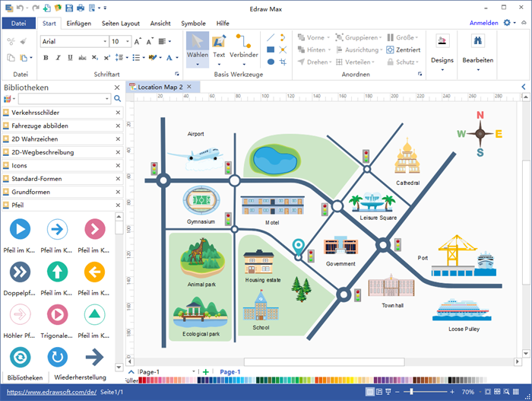The height and width of the screenshot is (401, 532).
Task: Click the library search magnifier icon
Action: pyautogui.click(x=118, y=99)
